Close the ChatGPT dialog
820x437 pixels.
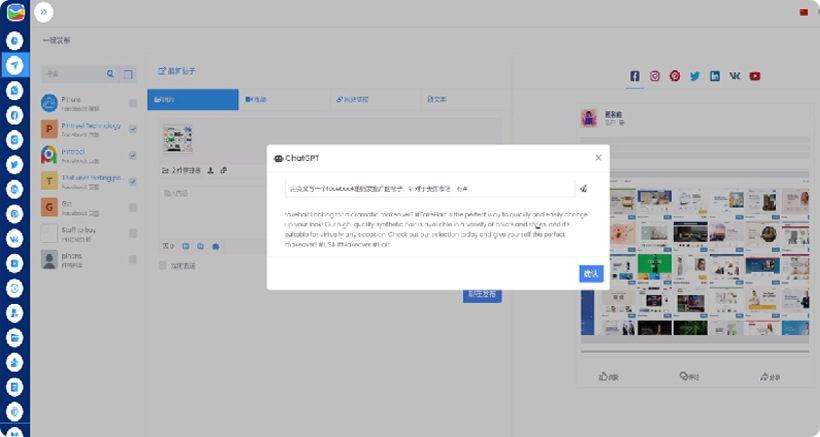(x=598, y=157)
